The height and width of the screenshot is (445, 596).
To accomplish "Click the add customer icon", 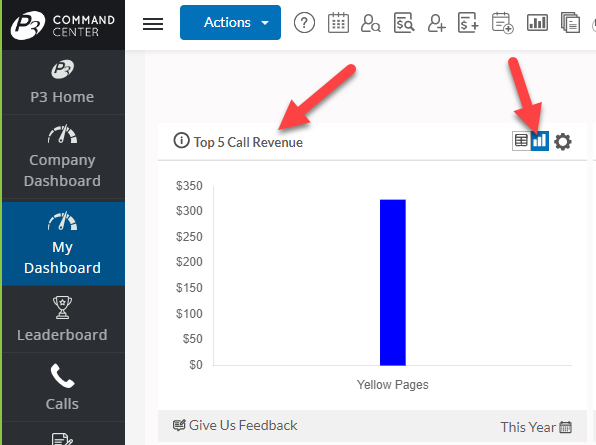I will (436, 23).
